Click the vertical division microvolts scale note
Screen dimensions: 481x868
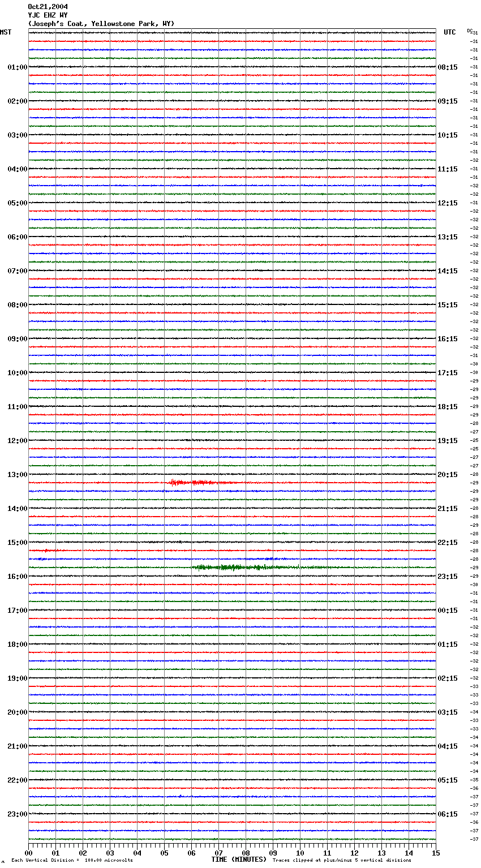(x=72, y=861)
